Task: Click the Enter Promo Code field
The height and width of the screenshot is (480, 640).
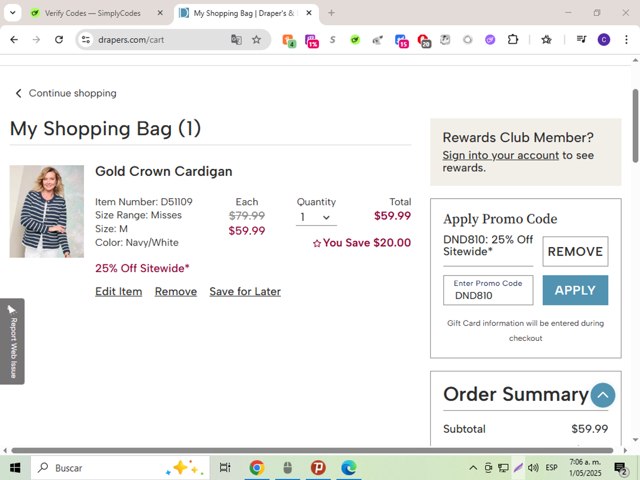Action: [488, 290]
